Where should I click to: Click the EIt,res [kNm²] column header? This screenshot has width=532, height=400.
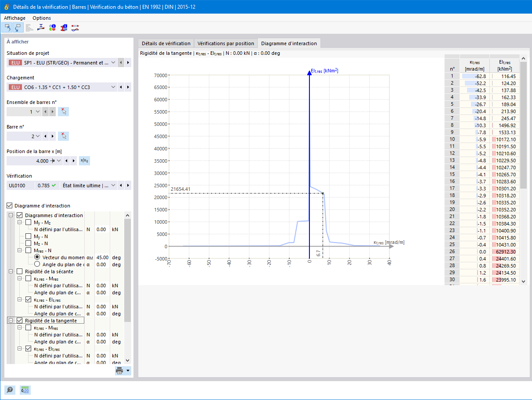pos(504,66)
